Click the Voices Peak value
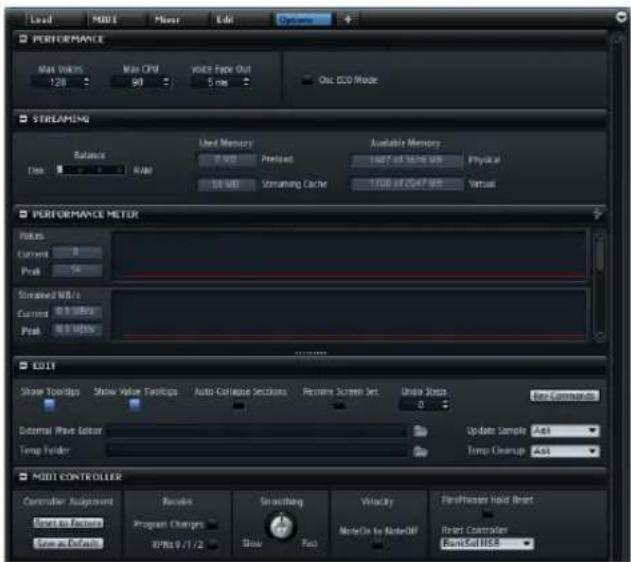The width and height of the screenshot is (631, 562). coord(77,270)
